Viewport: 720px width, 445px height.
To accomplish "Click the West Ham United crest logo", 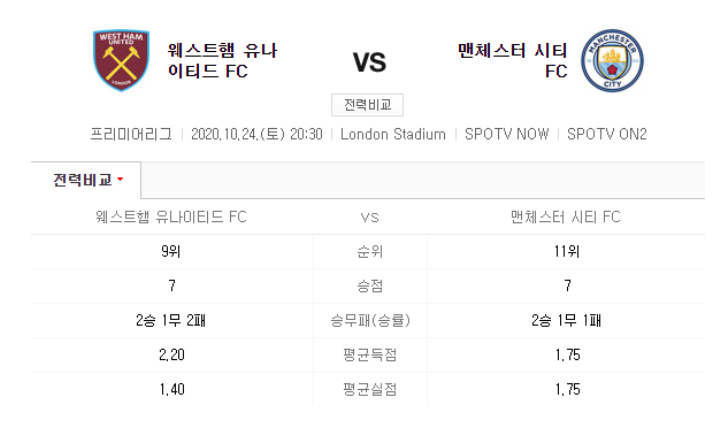I will 121,60.
